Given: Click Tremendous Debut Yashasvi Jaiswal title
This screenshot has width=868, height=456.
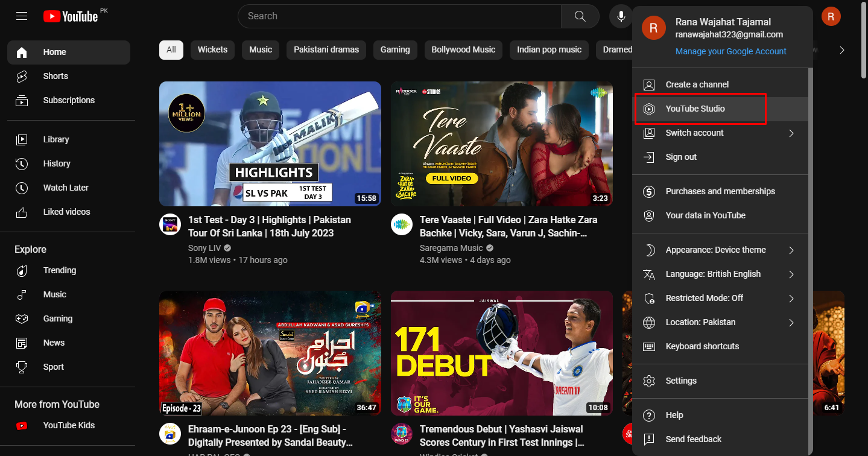Looking at the screenshot, I should coord(502,436).
